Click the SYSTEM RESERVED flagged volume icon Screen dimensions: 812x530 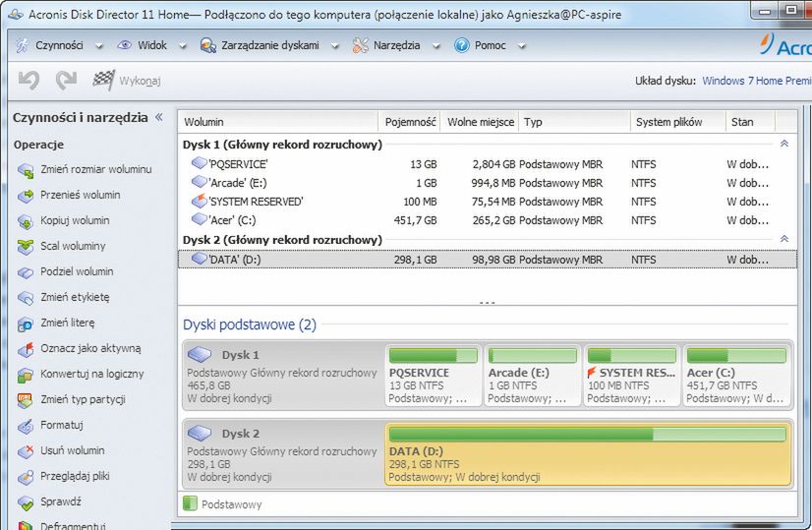pos(199,201)
